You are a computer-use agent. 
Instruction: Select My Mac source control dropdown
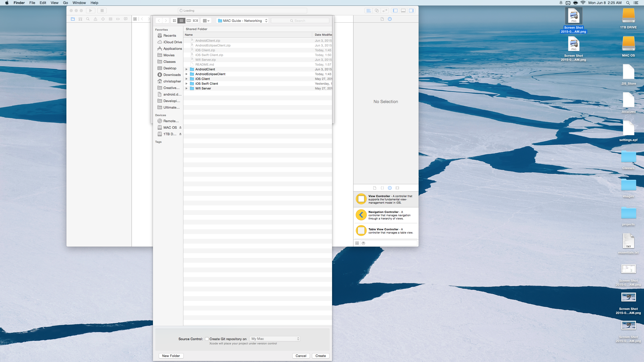point(275,339)
